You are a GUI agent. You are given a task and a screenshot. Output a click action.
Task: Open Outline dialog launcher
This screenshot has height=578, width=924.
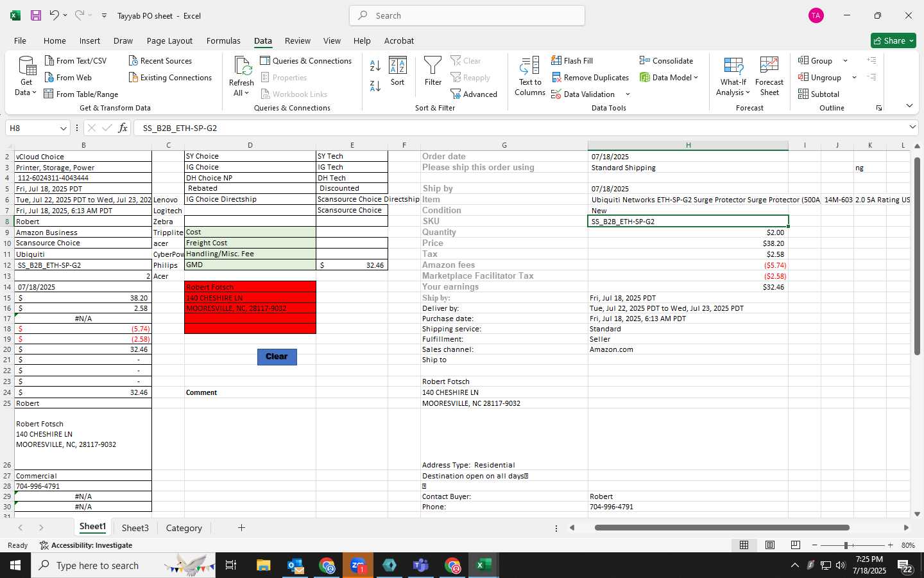pyautogui.click(x=879, y=108)
